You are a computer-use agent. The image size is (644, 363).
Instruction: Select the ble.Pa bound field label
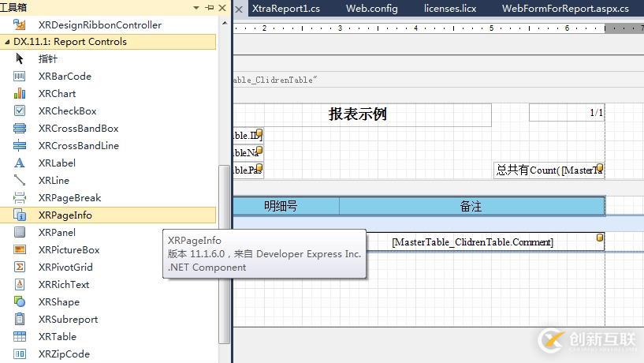(248, 170)
